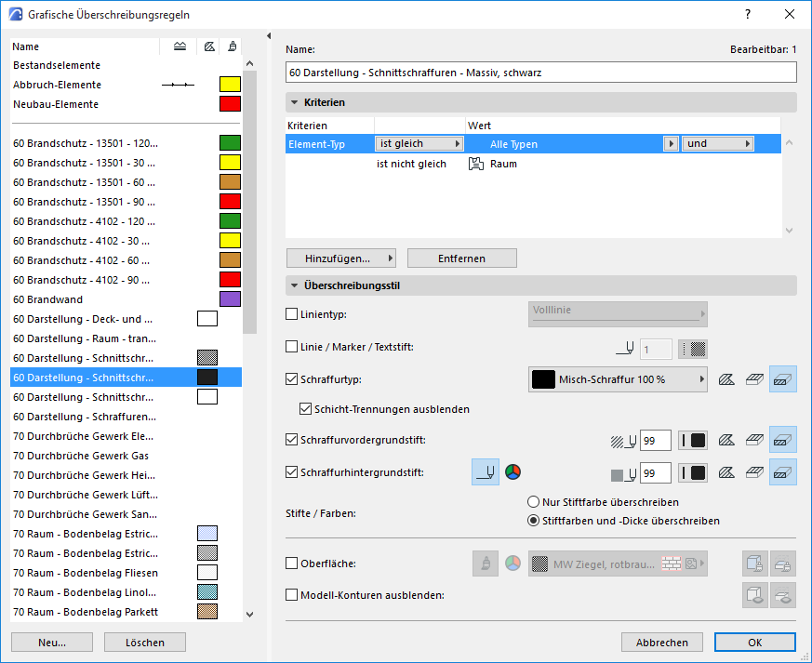The width and height of the screenshot is (812, 663).
Task: Enable the Linientyp checkbox
Action: (x=291, y=314)
